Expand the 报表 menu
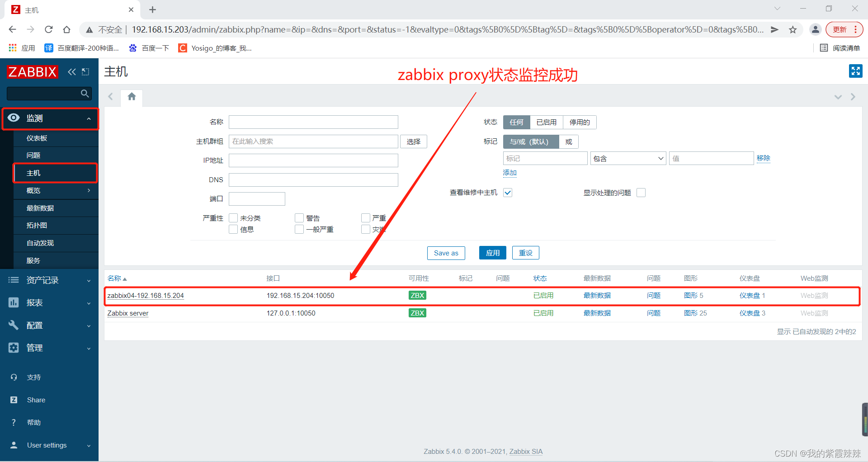 point(49,303)
